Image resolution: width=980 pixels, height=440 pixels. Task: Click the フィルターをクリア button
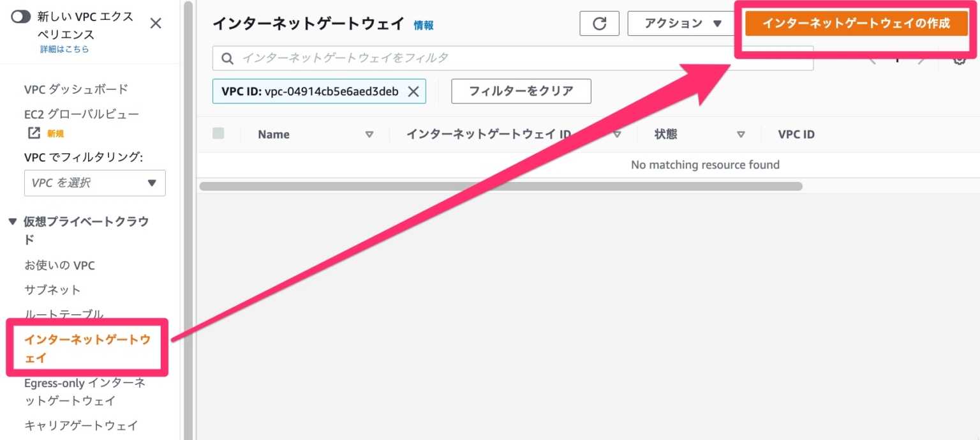[521, 91]
